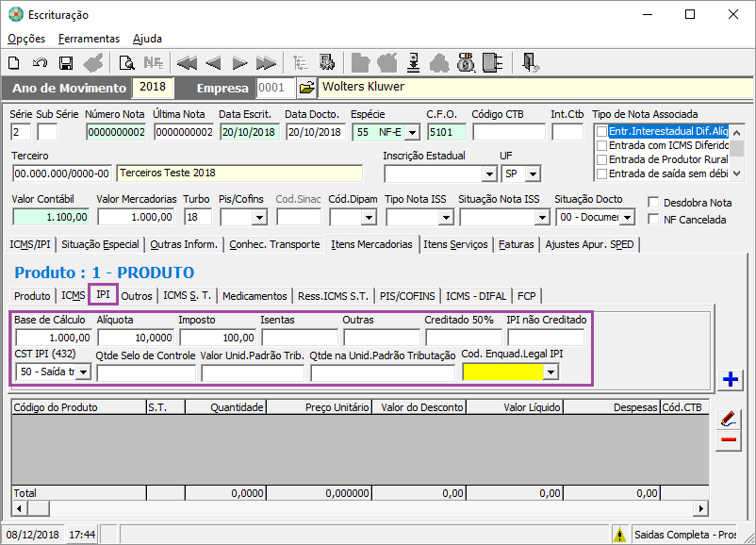The height and width of the screenshot is (545, 756).
Task: Click the Valor Contábil field showing 1.100,00
Action: (x=51, y=218)
